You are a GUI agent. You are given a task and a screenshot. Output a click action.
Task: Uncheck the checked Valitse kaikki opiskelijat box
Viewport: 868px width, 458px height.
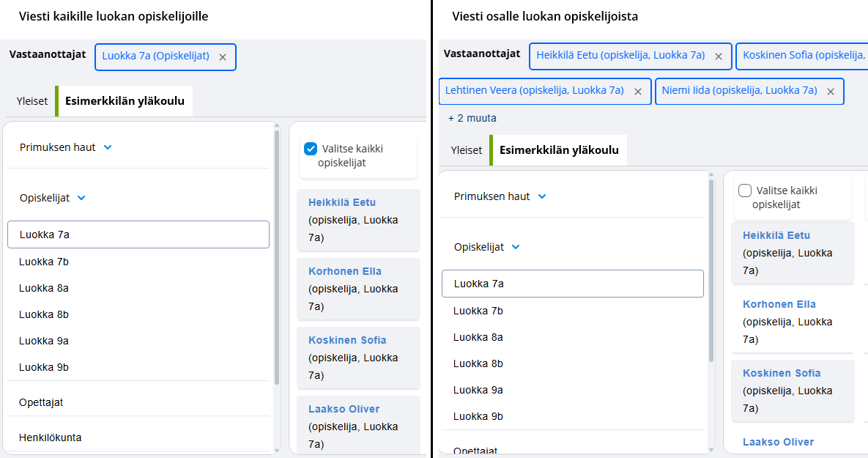pos(311,149)
